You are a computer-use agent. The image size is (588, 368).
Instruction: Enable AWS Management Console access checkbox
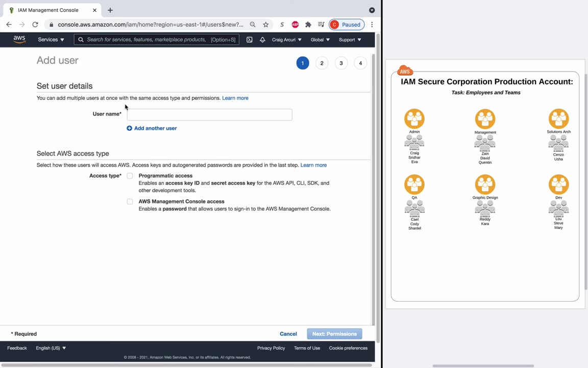point(130,202)
